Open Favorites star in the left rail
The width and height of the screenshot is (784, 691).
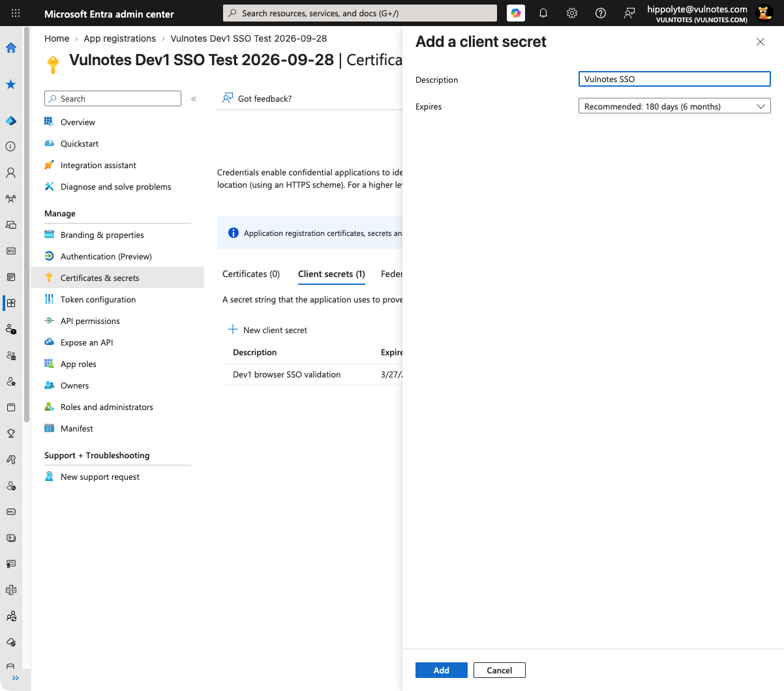(x=11, y=84)
